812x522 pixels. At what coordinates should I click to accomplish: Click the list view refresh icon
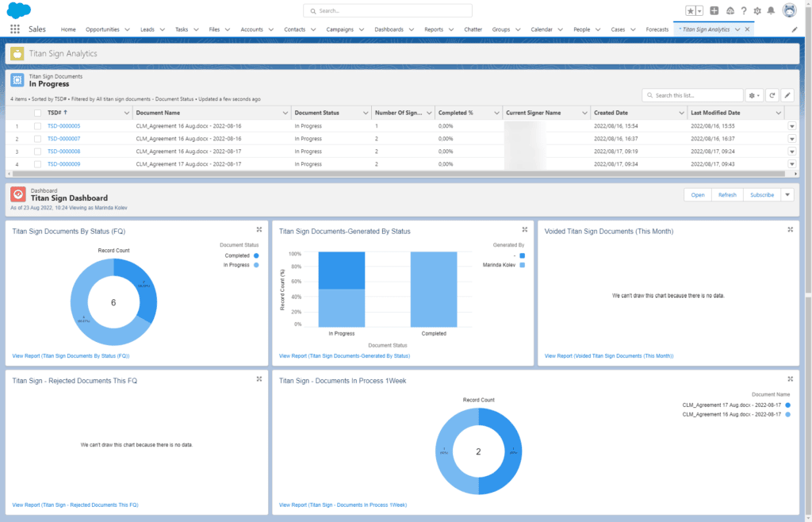pos(772,95)
